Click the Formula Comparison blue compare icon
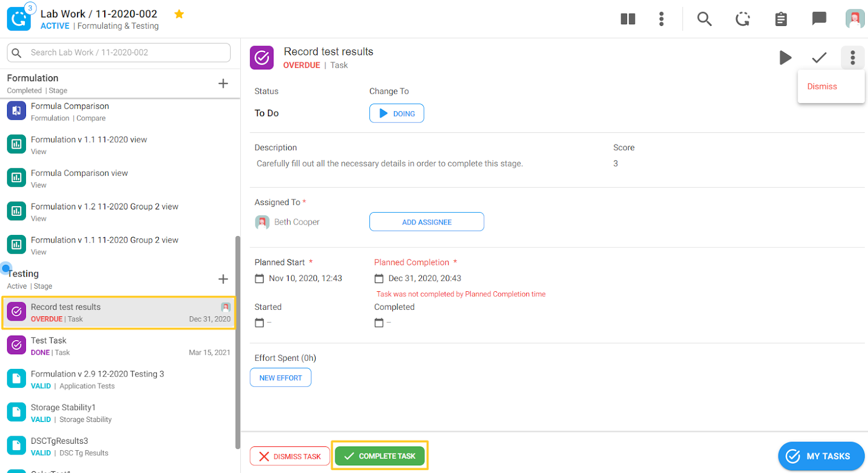The height and width of the screenshot is (473, 868). tap(16, 111)
